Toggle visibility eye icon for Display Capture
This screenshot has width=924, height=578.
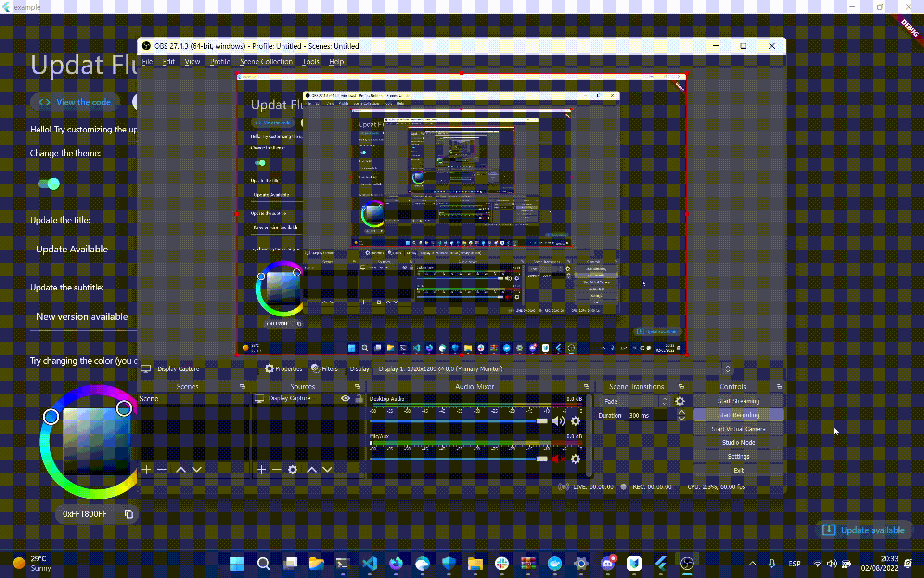click(x=345, y=397)
